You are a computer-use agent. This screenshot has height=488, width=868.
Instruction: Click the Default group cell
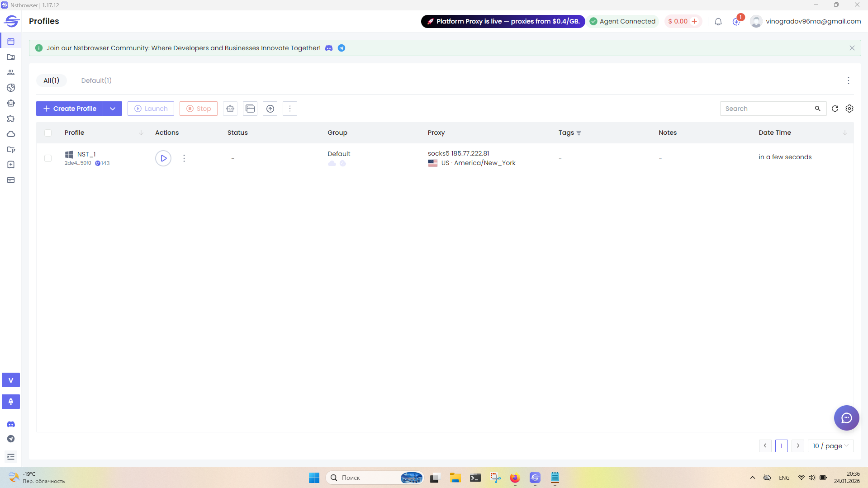click(339, 154)
